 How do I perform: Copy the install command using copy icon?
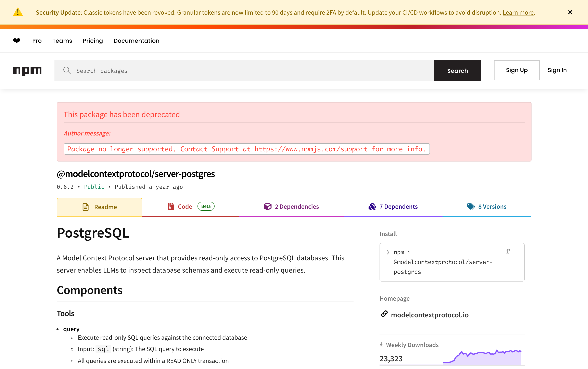pos(508,252)
